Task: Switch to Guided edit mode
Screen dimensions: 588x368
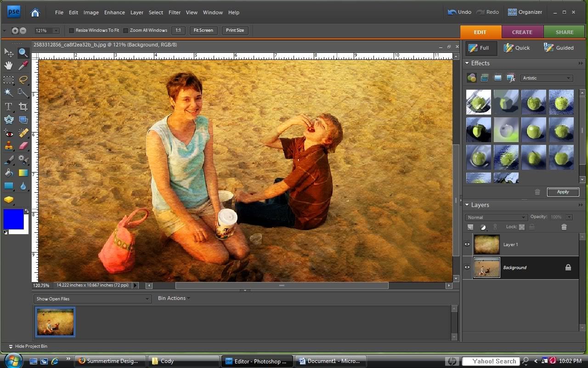Action: pyautogui.click(x=559, y=48)
